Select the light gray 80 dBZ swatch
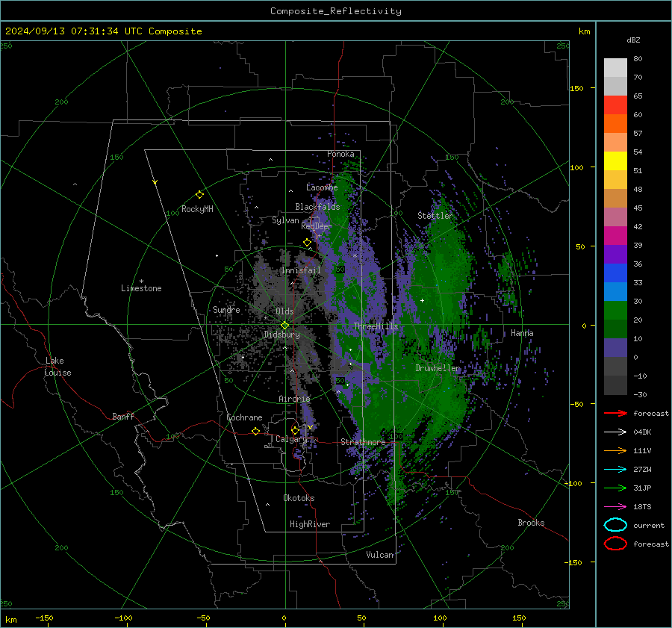Image resolution: width=672 pixels, height=628 pixels. [615, 67]
